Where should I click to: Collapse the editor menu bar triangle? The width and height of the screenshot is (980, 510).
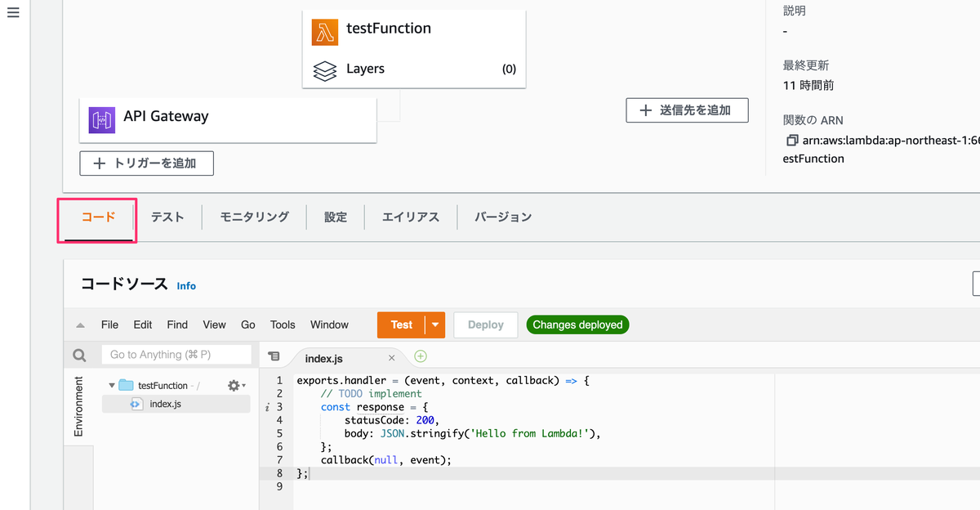tap(80, 325)
